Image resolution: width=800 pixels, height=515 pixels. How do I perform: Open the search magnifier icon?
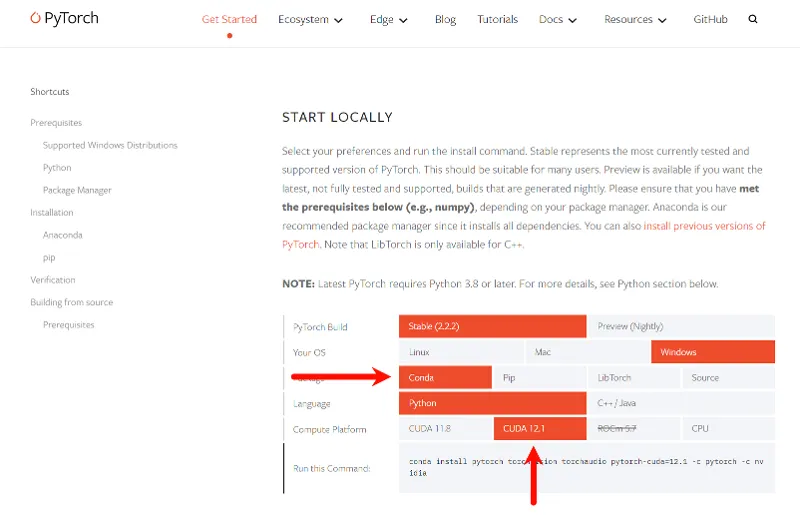(x=753, y=19)
